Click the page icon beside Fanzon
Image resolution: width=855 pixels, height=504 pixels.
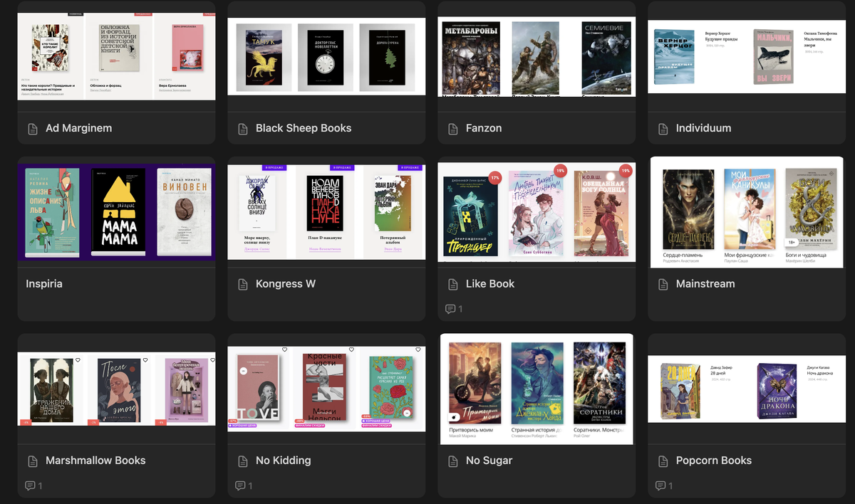[x=452, y=129]
